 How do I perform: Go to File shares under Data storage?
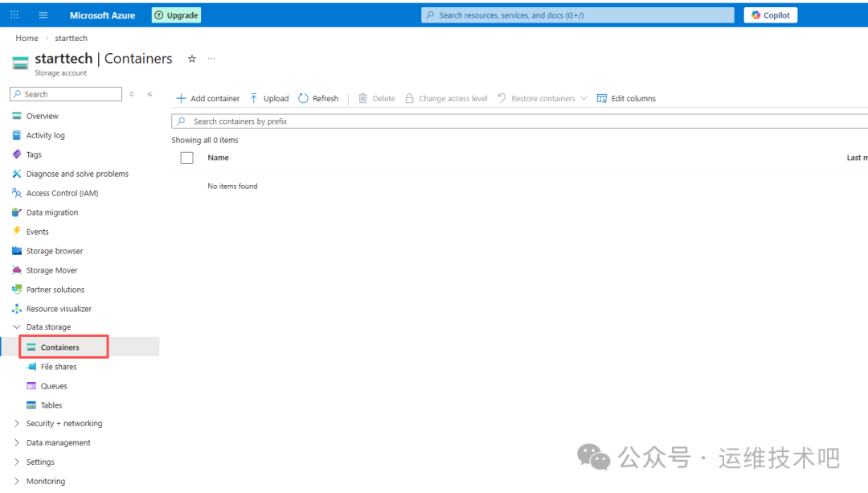click(59, 366)
